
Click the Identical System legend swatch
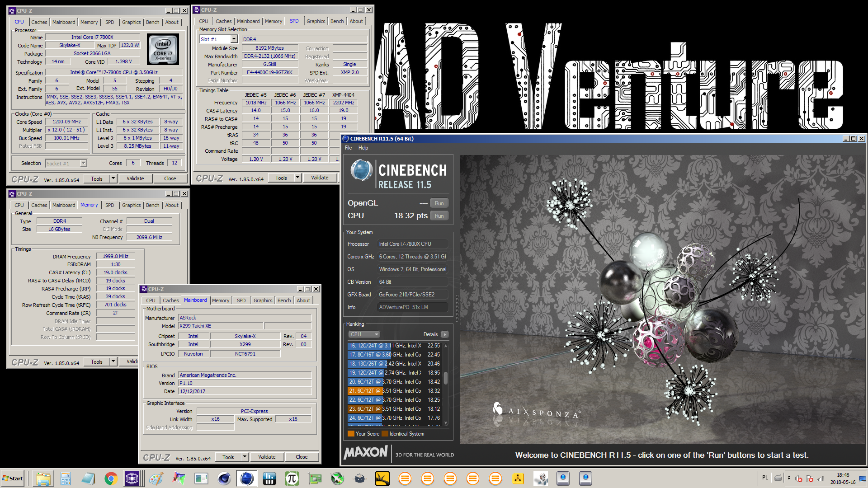(385, 434)
